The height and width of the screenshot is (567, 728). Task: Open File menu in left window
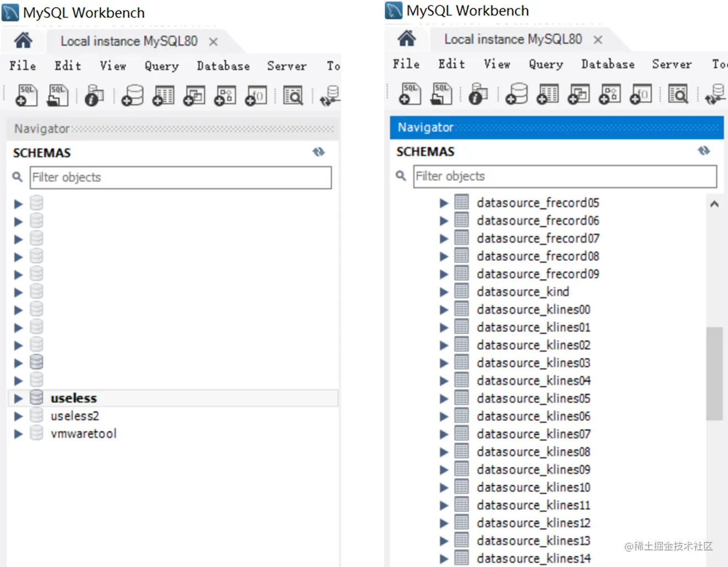click(23, 66)
